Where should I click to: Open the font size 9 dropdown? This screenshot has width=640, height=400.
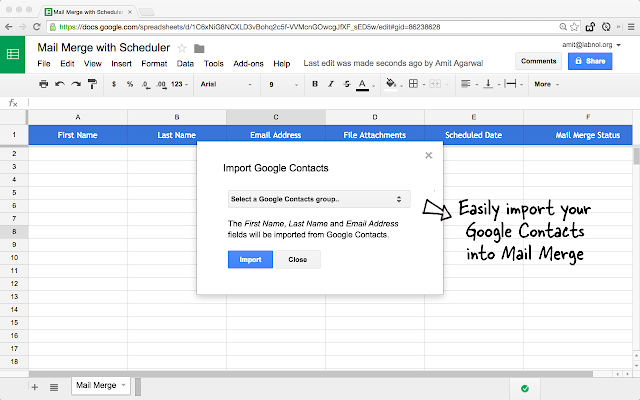(x=283, y=84)
